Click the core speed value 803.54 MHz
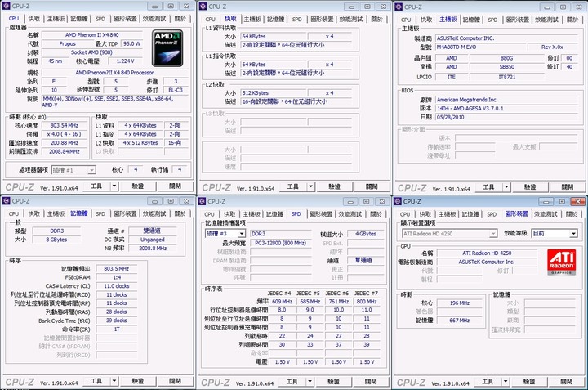The height and width of the screenshot is (390, 588). coord(64,125)
